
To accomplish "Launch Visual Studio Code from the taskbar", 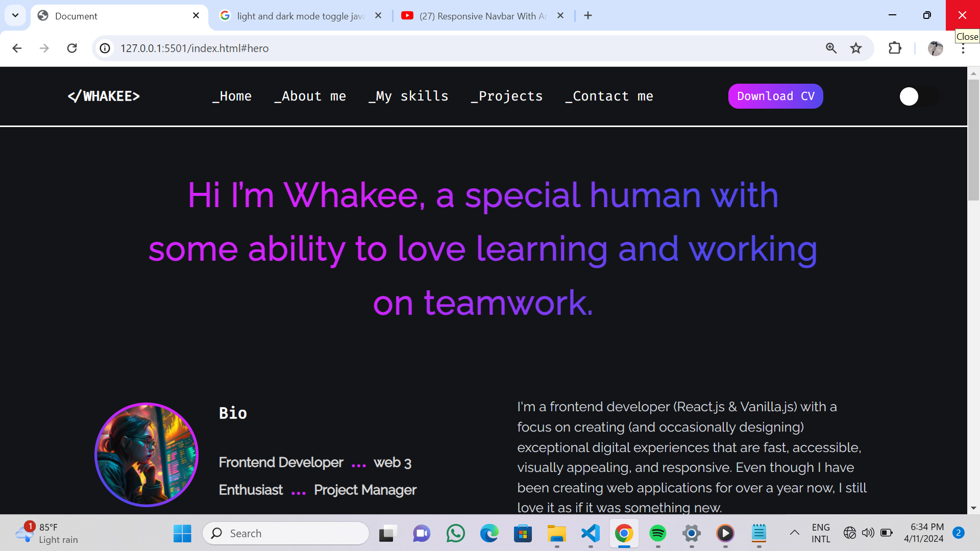I will pos(591,533).
